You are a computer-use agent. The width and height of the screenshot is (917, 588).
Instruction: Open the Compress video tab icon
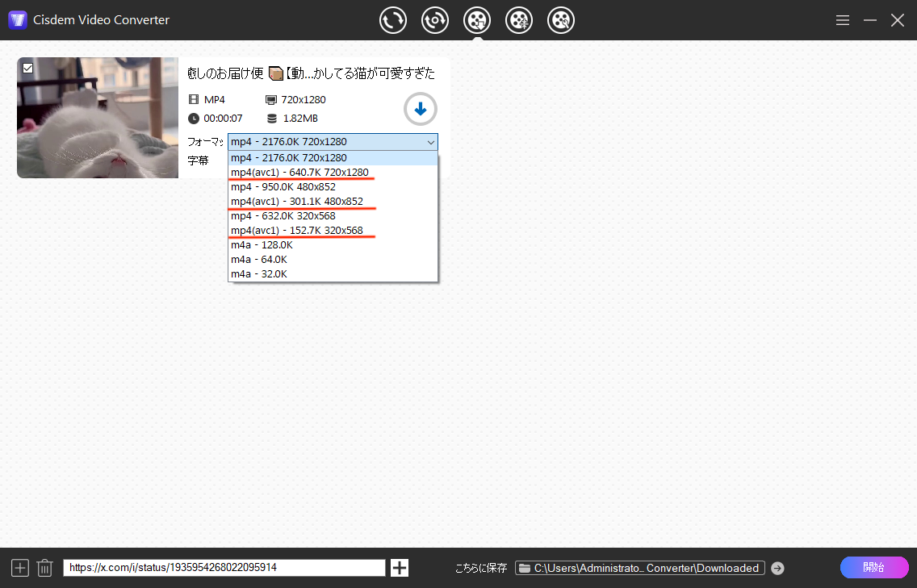(x=519, y=20)
